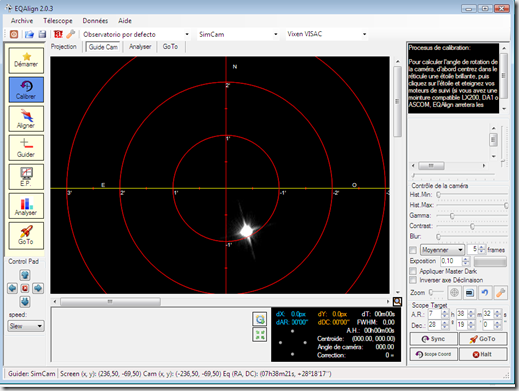Click the Hist.Min slider handle
The width and height of the screenshot is (519, 391).
(x=438, y=195)
